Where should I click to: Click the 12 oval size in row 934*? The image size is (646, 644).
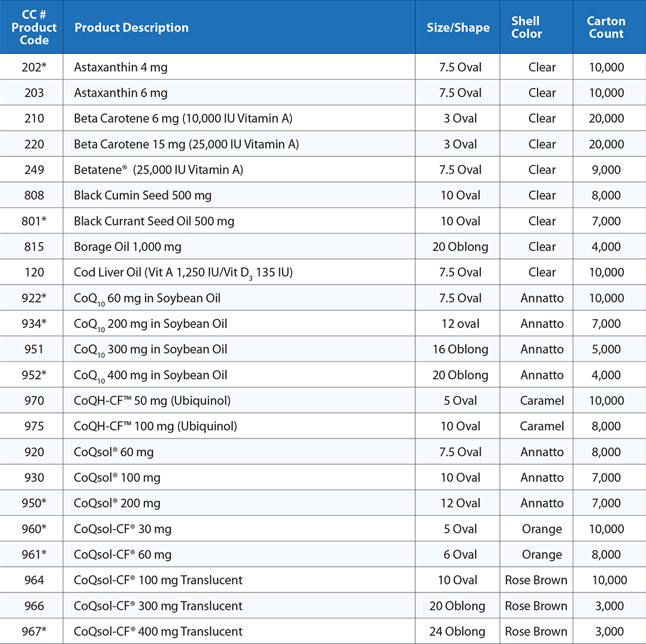460,324
